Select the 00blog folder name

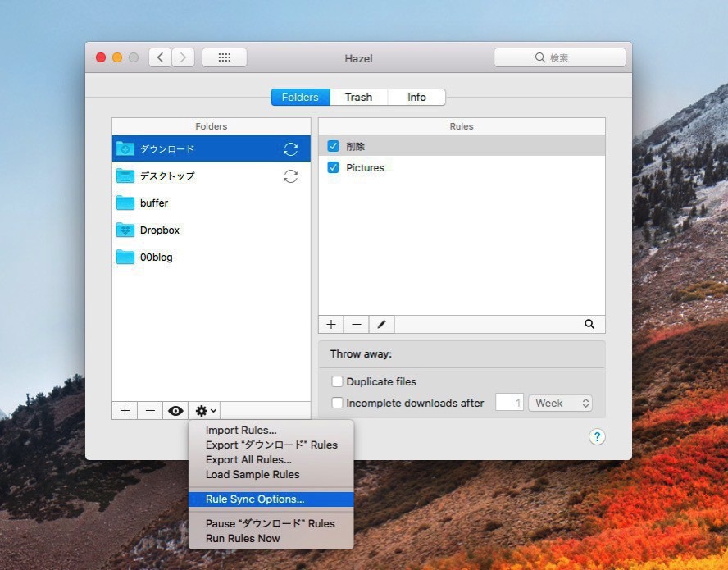(156, 257)
